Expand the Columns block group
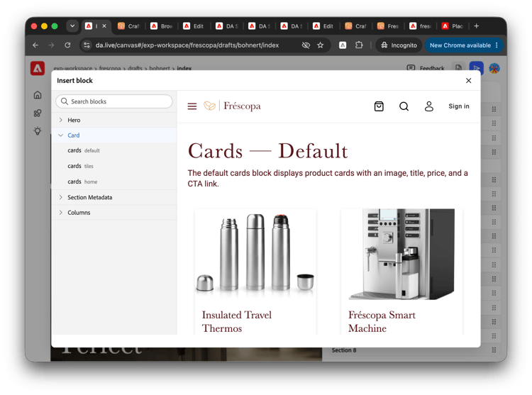The height and width of the screenshot is (395, 532). tap(114, 213)
